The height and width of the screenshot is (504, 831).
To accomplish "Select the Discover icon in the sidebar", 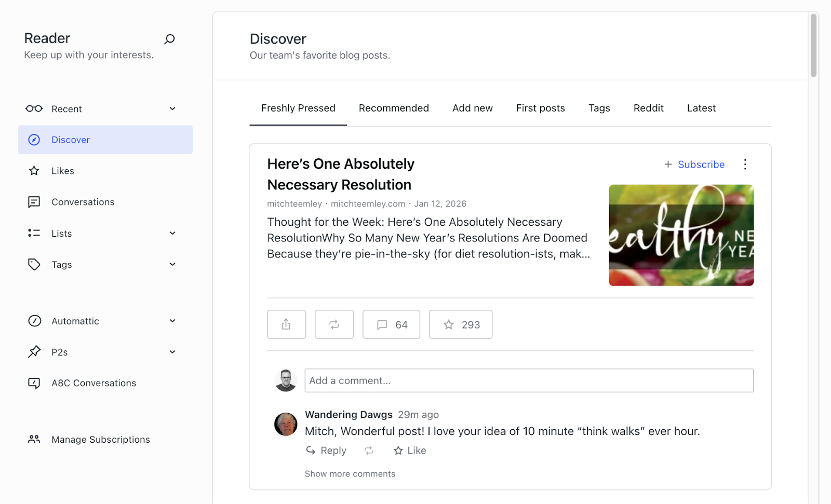I will pyautogui.click(x=34, y=139).
